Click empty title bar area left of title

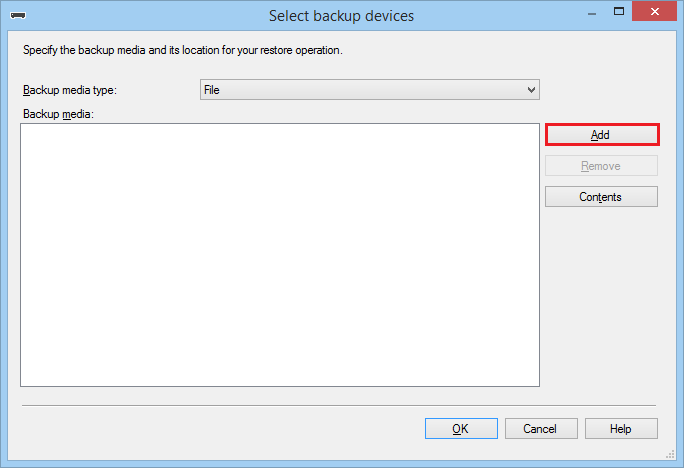click(150, 16)
